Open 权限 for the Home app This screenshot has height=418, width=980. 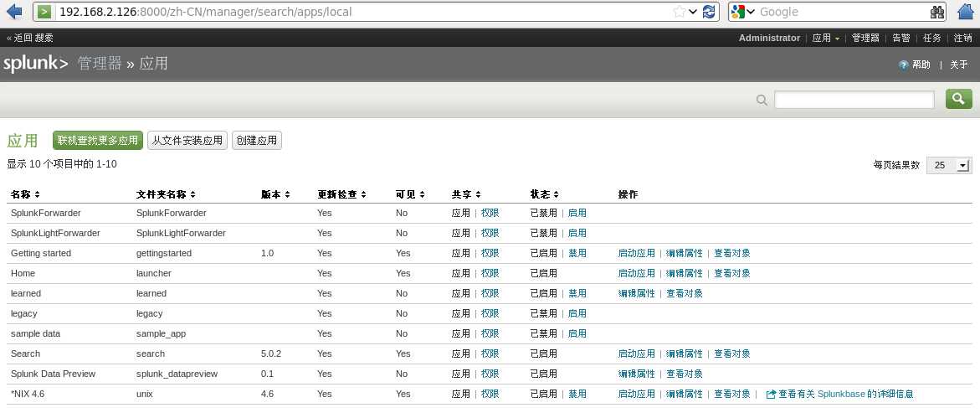(x=490, y=273)
